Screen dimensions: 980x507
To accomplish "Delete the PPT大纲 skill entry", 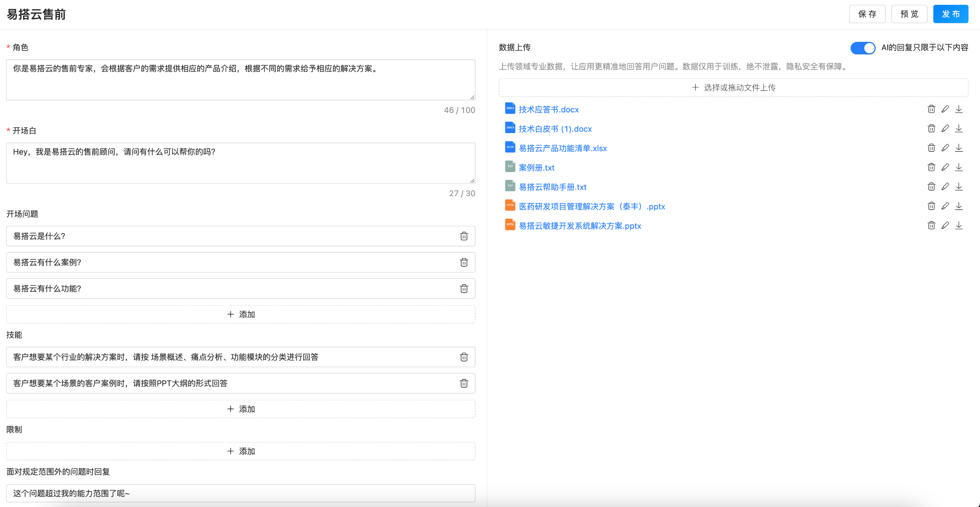I will tap(464, 383).
